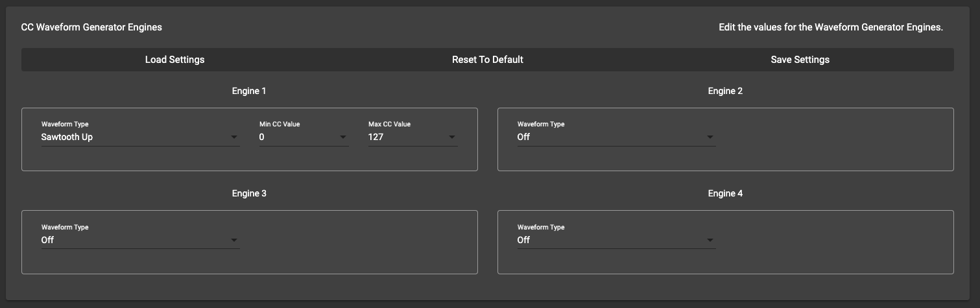The height and width of the screenshot is (308, 980).
Task: Click the Engine 4 heading label
Action: (725, 193)
